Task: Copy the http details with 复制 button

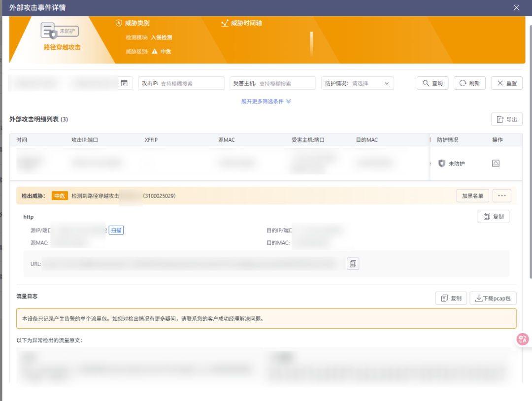Action: tap(493, 216)
